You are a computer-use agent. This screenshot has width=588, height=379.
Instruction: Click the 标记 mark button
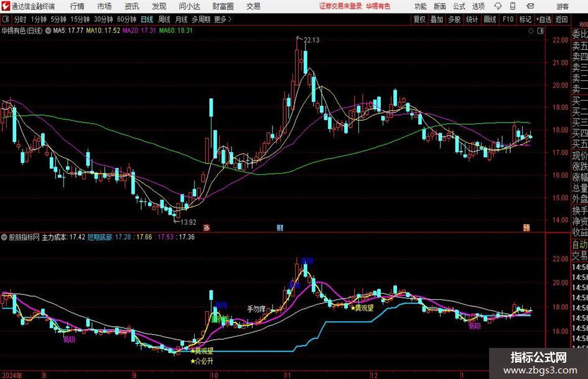pos(525,19)
